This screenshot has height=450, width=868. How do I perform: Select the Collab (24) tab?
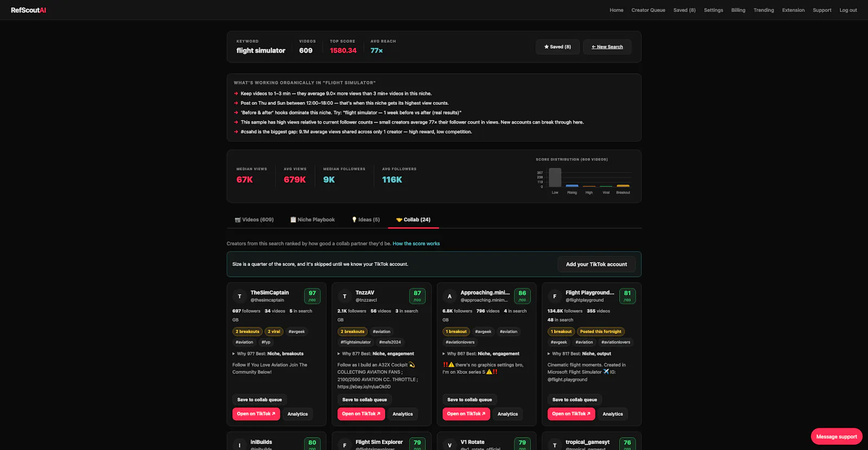pyautogui.click(x=413, y=220)
